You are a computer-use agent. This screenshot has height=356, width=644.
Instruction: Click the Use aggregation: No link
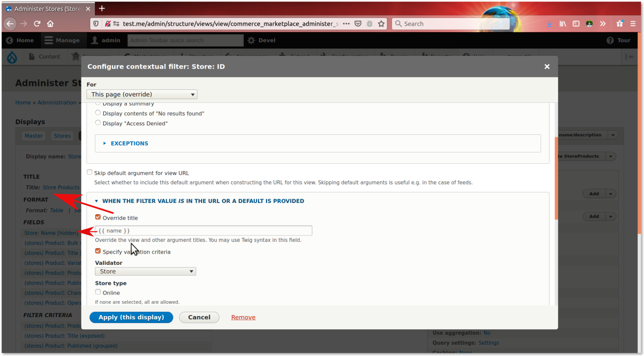click(487, 333)
